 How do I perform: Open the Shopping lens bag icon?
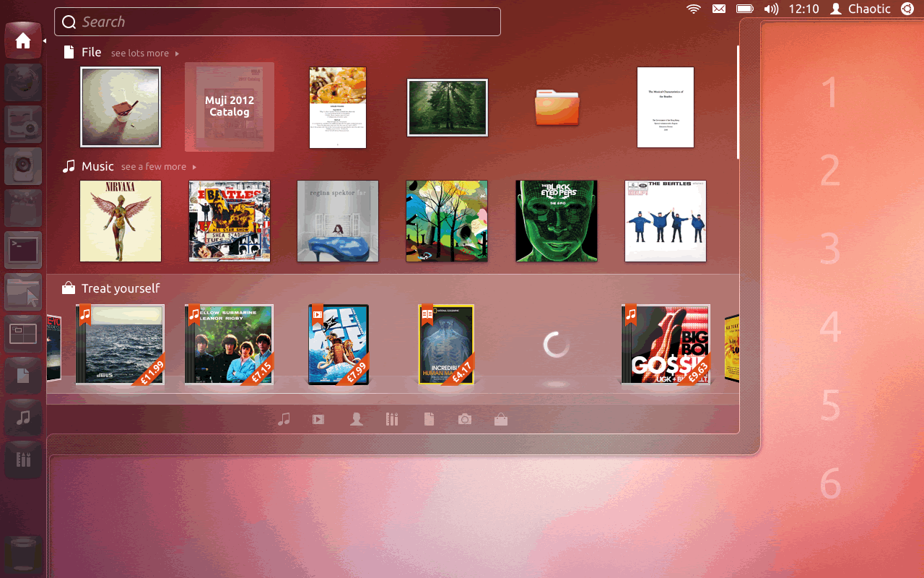coord(501,418)
